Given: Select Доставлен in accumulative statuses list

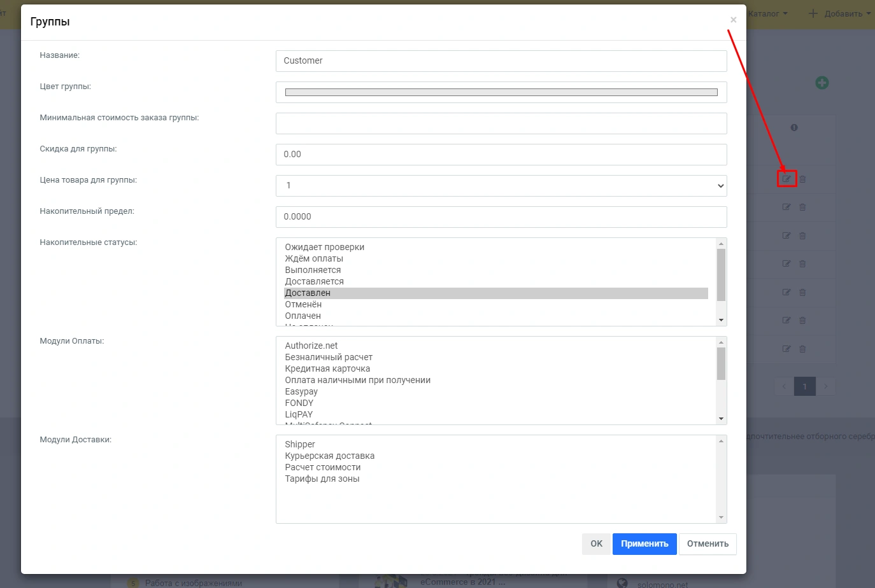Looking at the screenshot, I should [x=308, y=293].
